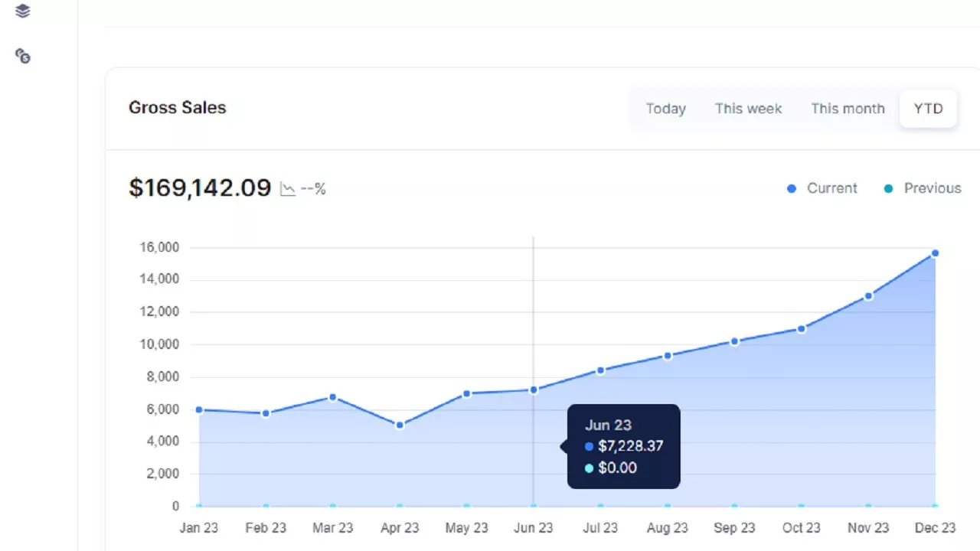Click the Jul 23 x-axis label

(x=600, y=528)
